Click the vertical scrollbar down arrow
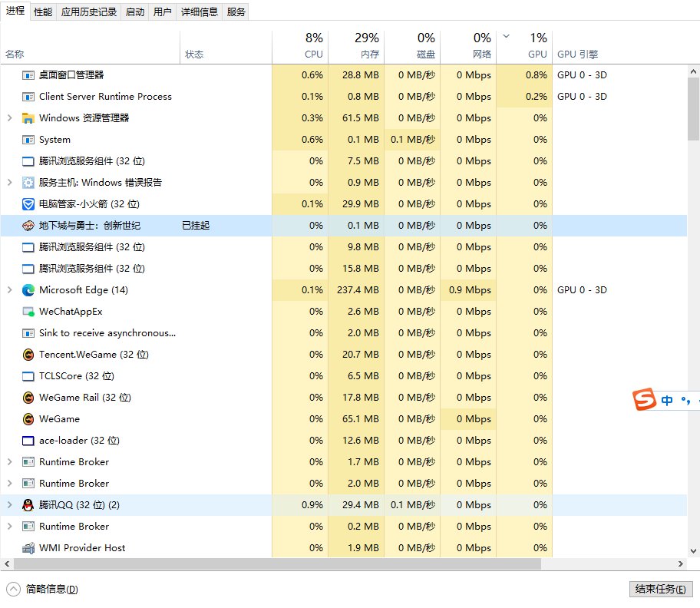This screenshot has width=700, height=608. pos(693,551)
